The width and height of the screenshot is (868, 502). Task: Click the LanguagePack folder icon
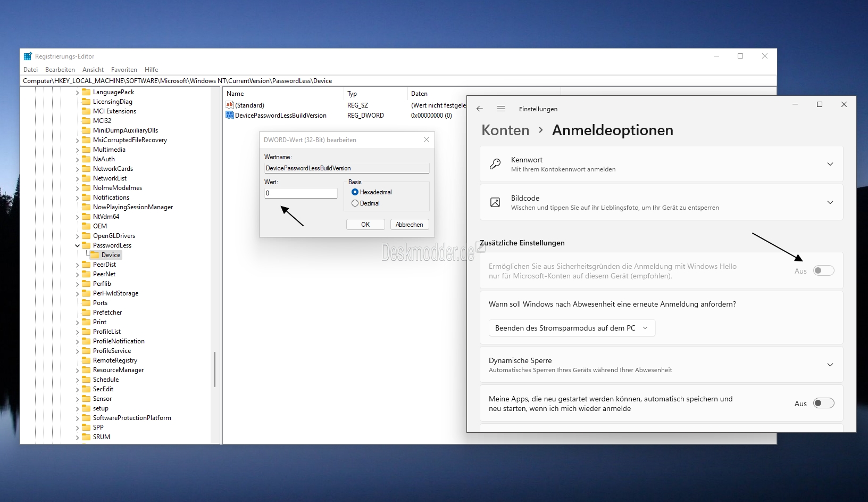[86, 92]
